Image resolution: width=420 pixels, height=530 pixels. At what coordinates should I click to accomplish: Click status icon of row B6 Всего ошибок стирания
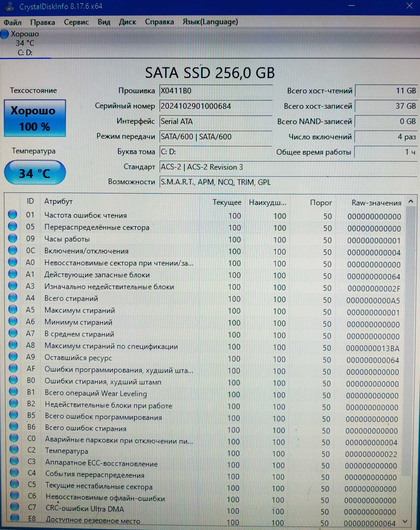point(13,426)
